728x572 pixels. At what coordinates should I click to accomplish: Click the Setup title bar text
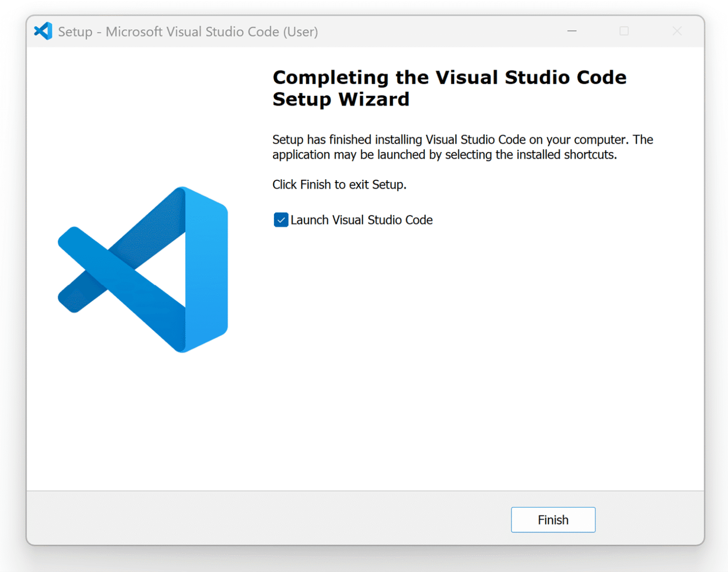188,31
